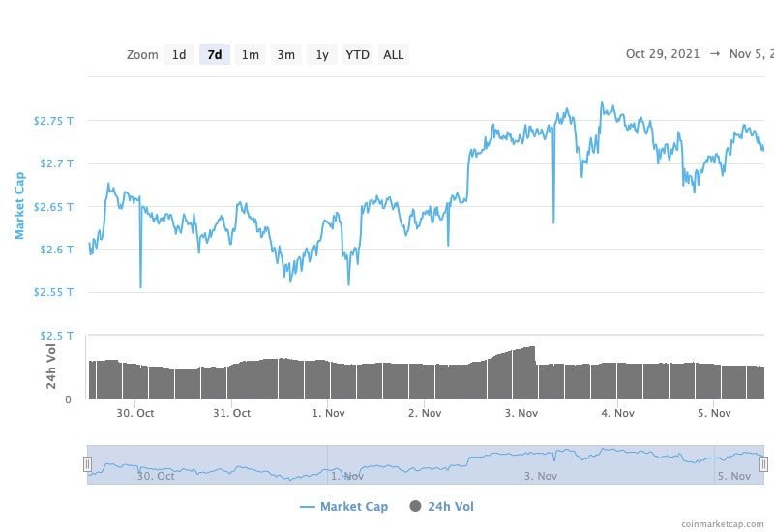Show ALL historical data range
Screen dimensions: 774x532
[x=394, y=55]
